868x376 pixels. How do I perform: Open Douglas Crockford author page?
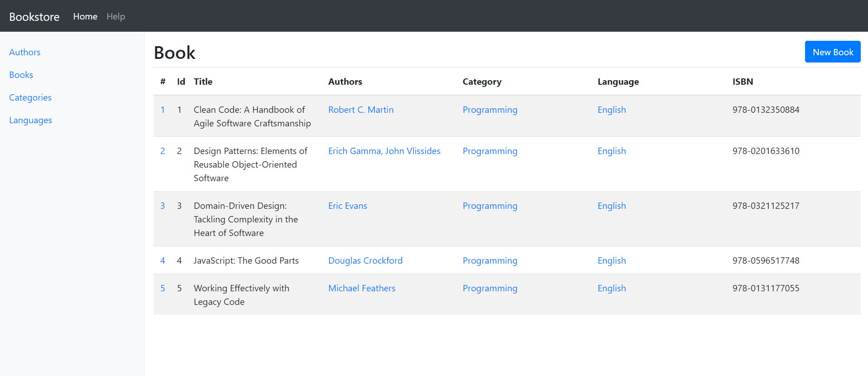click(365, 260)
